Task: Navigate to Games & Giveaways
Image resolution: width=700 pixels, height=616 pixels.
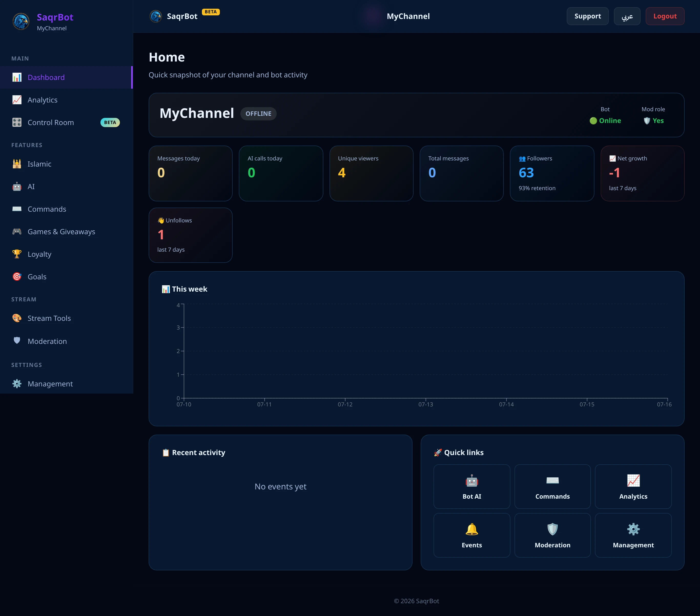Action: [66, 231]
